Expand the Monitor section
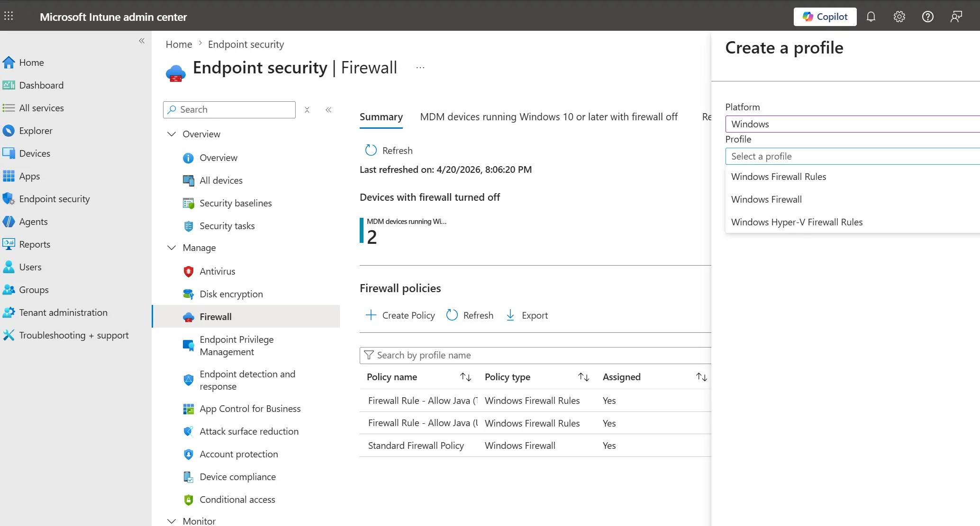 click(x=171, y=521)
